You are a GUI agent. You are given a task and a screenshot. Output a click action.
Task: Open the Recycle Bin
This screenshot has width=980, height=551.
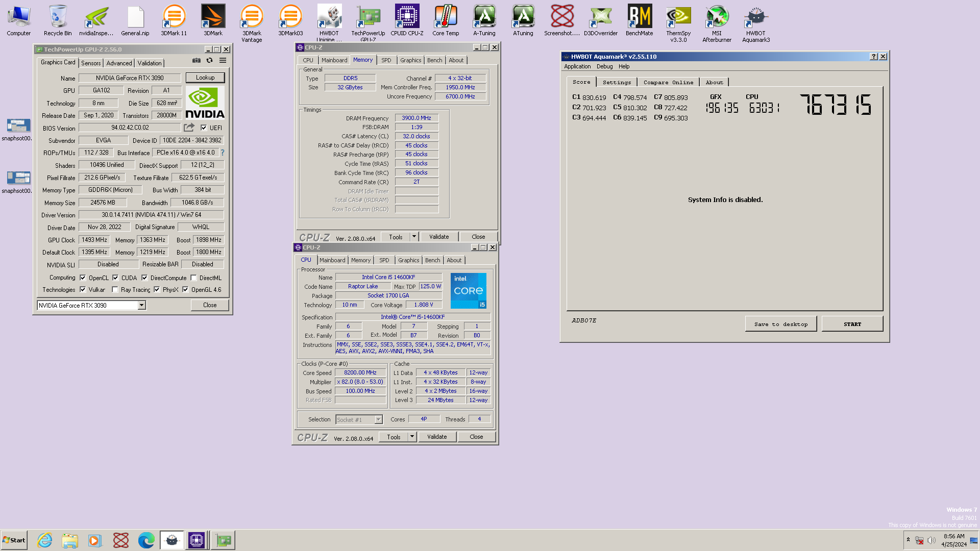tap(58, 20)
